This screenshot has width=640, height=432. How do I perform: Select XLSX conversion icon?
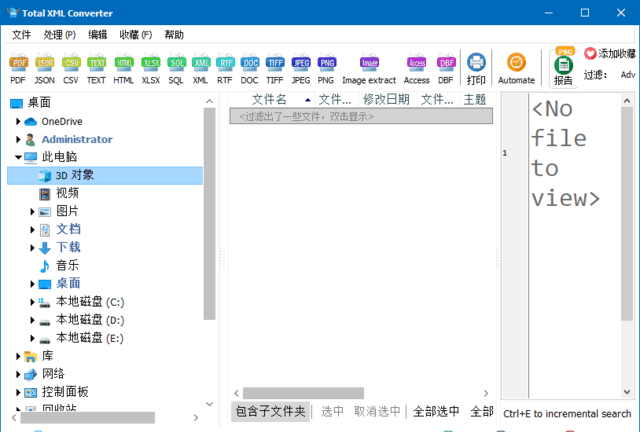pos(151,68)
